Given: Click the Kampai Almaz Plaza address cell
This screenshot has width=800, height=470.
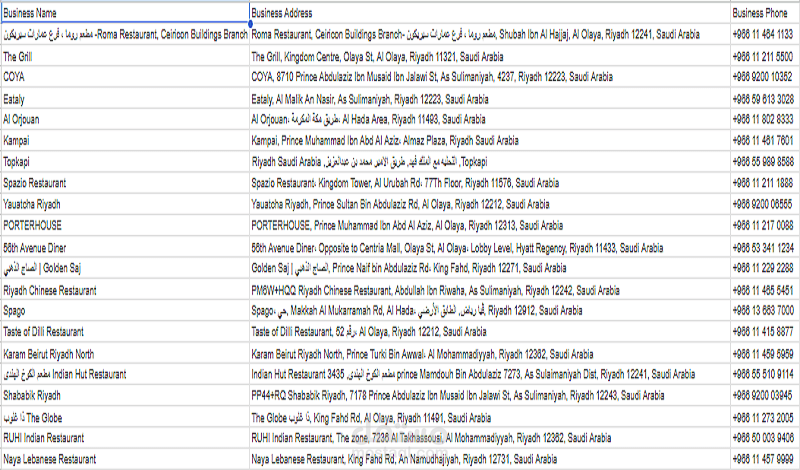Looking at the screenshot, I should point(490,140).
